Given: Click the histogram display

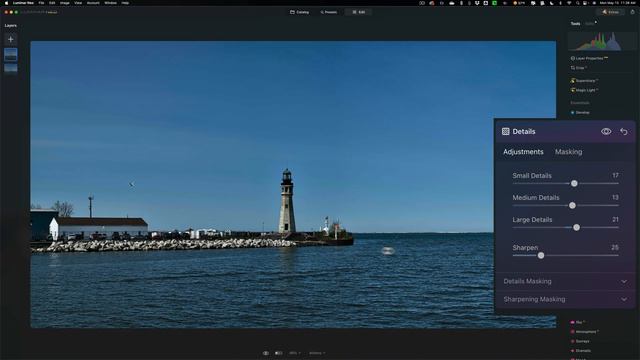Looking at the screenshot, I should 602,41.
